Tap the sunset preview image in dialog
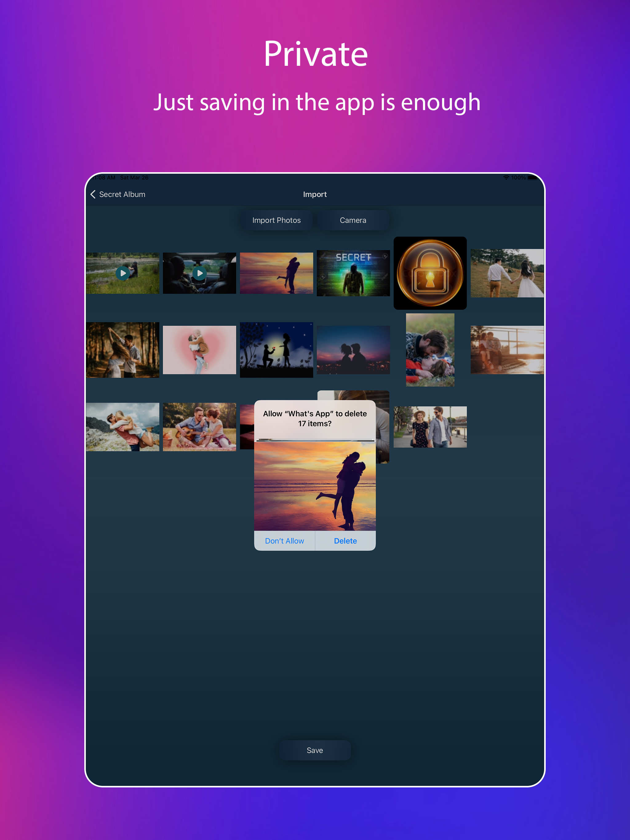Image resolution: width=630 pixels, height=840 pixels. pyautogui.click(x=315, y=486)
